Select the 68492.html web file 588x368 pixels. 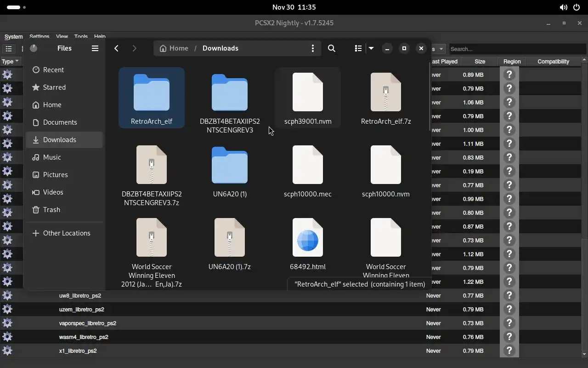(308, 244)
